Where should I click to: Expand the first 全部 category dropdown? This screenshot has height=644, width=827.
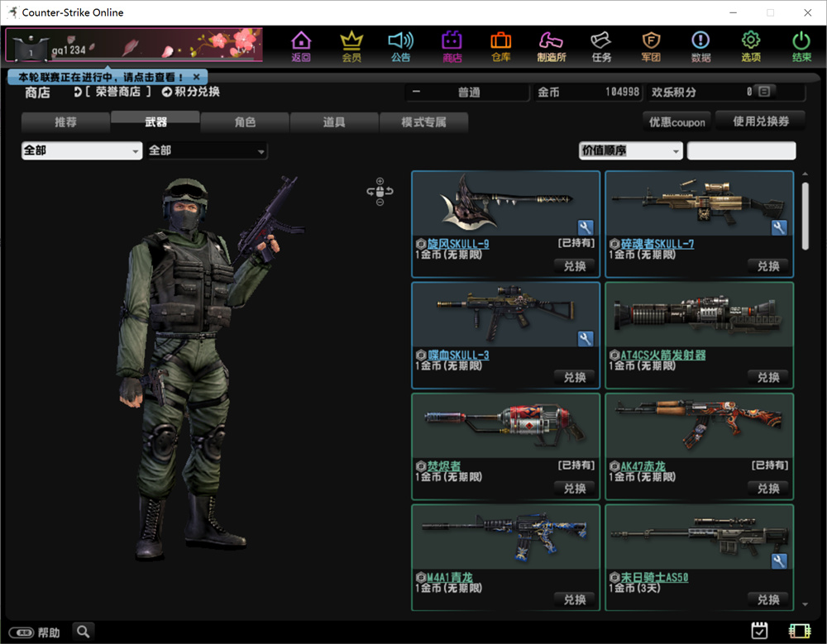point(82,151)
